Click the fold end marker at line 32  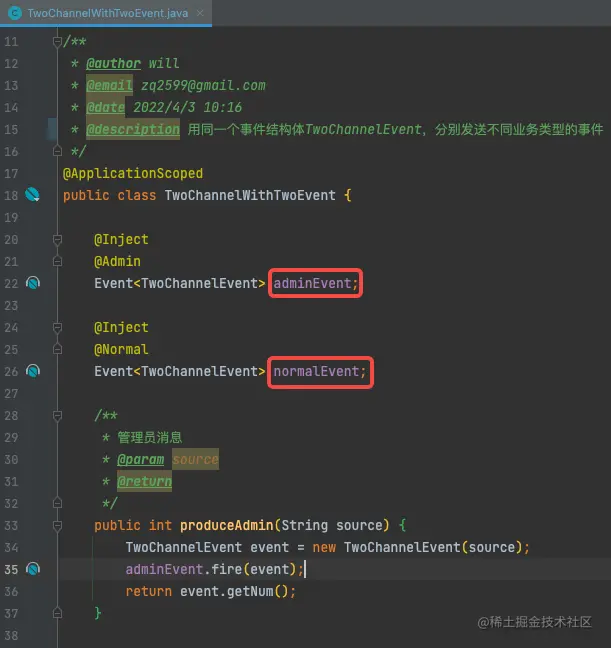(57, 503)
